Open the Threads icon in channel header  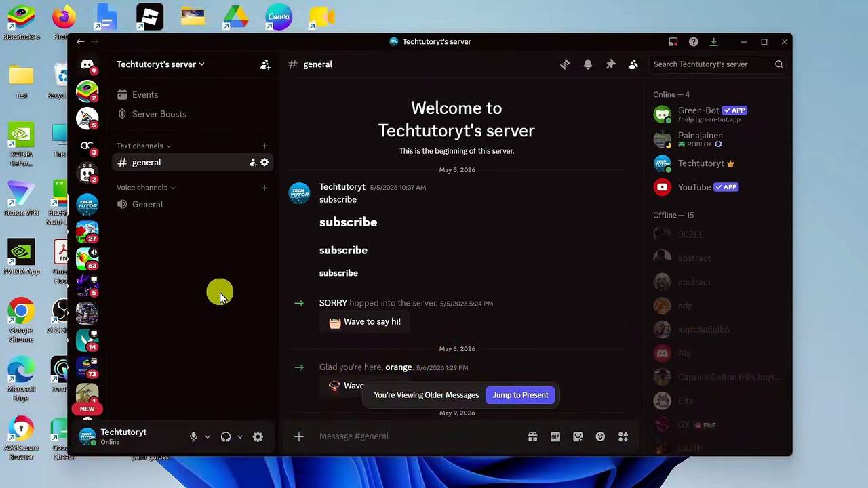coord(565,64)
